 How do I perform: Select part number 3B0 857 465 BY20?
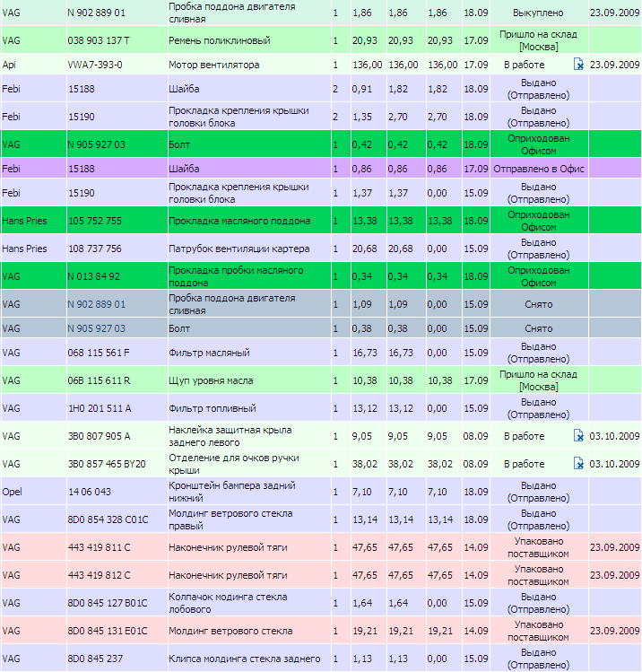click(107, 464)
